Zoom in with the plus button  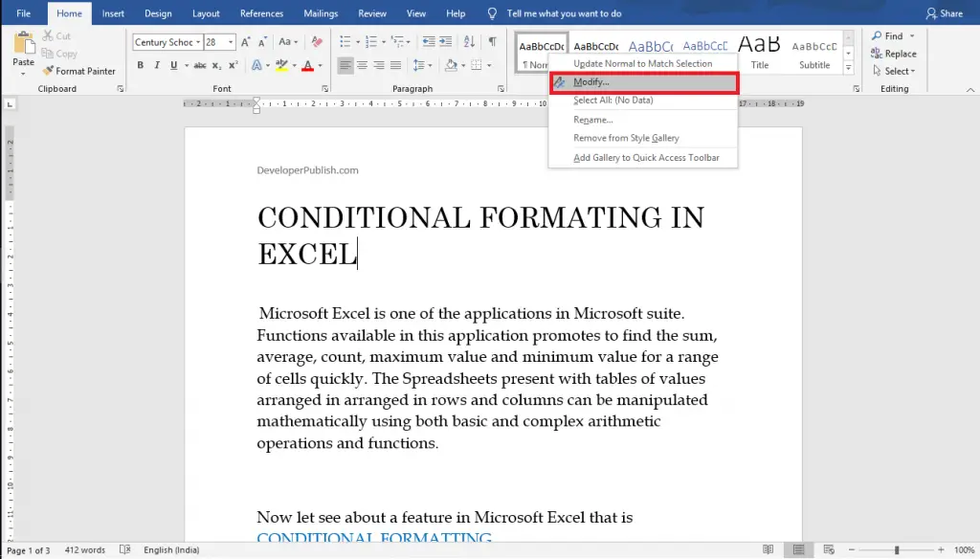click(942, 549)
